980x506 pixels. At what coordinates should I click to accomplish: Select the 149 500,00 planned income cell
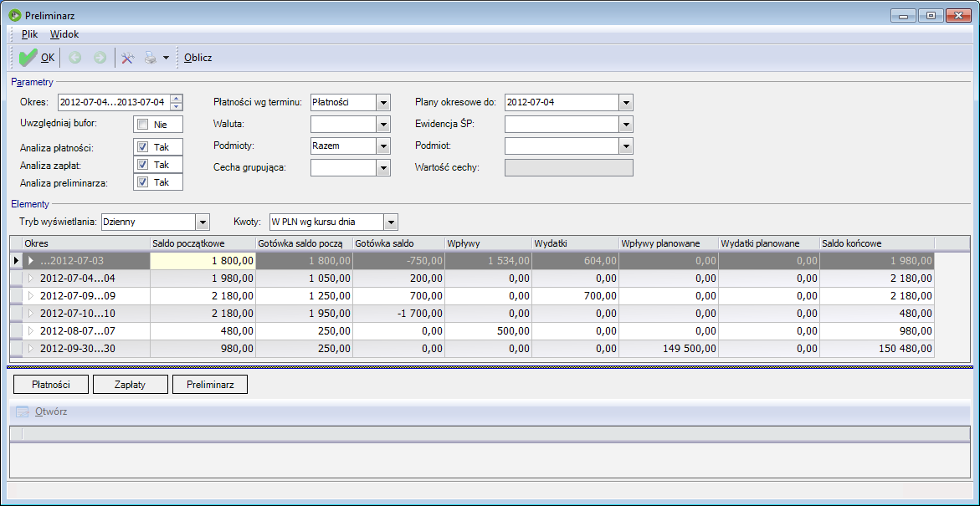[670, 349]
